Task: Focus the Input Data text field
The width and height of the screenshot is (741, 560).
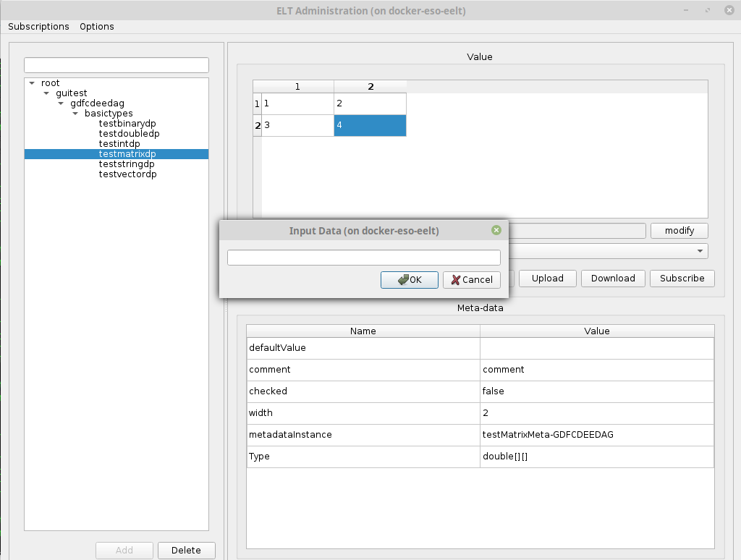Action: pyautogui.click(x=363, y=258)
